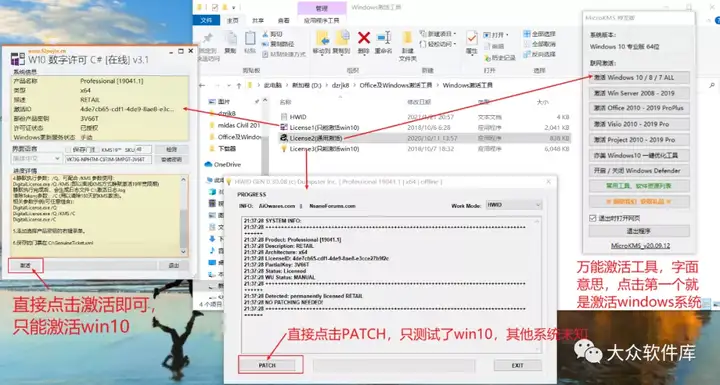Switch to the Share tab in Explorer
Image resolution: width=720 pixels, height=385 pixels.
(258, 21)
